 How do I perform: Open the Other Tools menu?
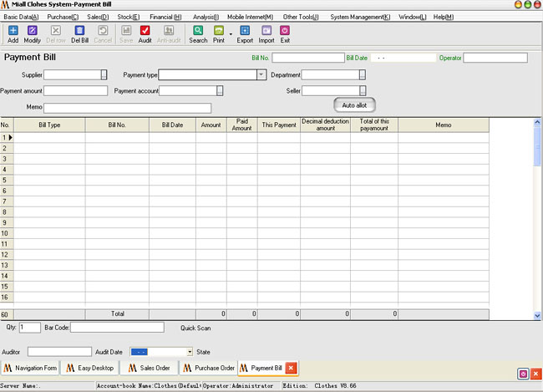301,17
